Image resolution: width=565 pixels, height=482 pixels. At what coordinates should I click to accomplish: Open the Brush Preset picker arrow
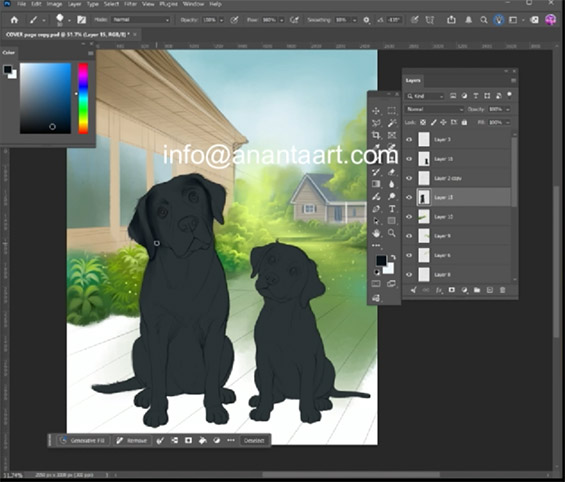coord(69,20)
